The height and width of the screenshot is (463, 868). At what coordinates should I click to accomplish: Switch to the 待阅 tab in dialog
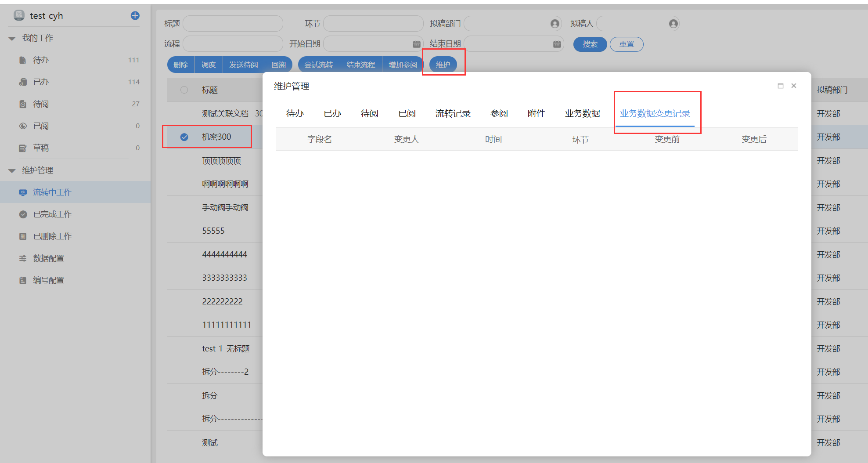[370, 114]
